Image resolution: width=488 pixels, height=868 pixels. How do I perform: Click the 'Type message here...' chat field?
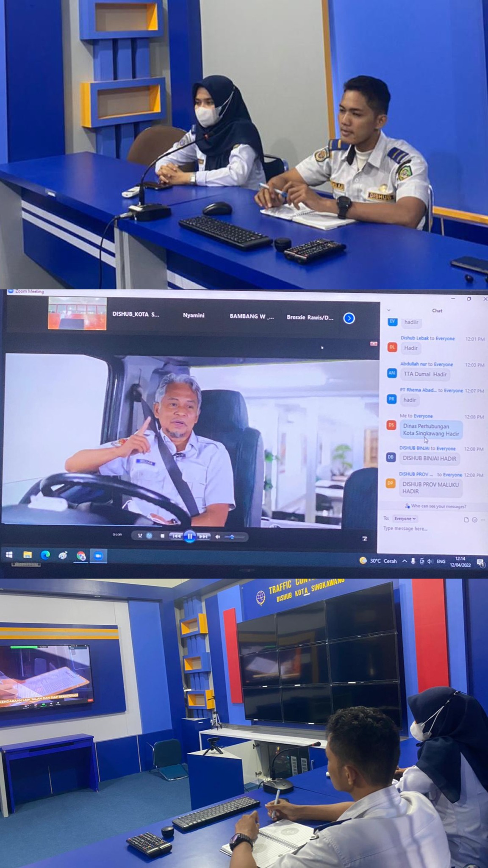424,529
